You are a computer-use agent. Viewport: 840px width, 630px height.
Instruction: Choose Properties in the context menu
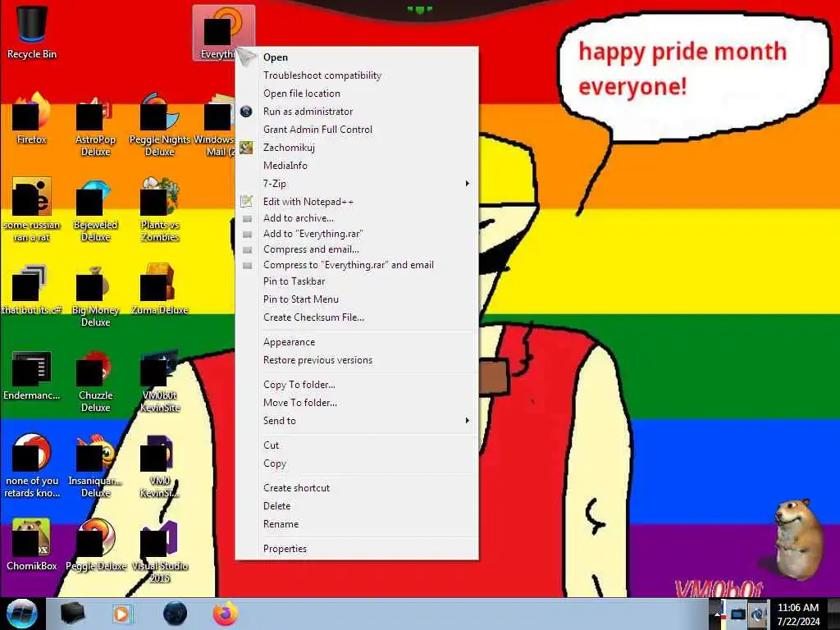pyautogui.click(x=357, y=549)
